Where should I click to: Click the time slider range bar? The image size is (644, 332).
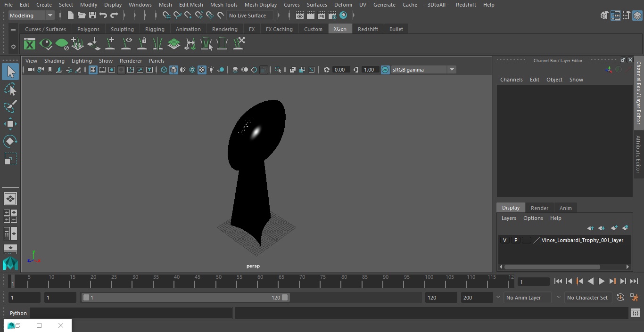point(185,298)
